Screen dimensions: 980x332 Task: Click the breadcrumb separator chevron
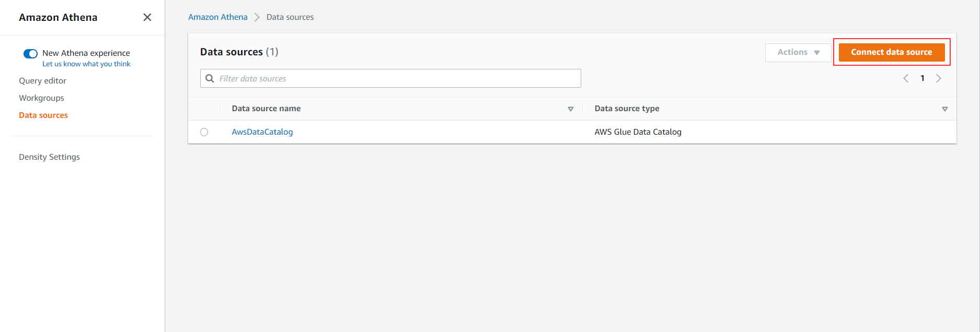click(257, 17)
